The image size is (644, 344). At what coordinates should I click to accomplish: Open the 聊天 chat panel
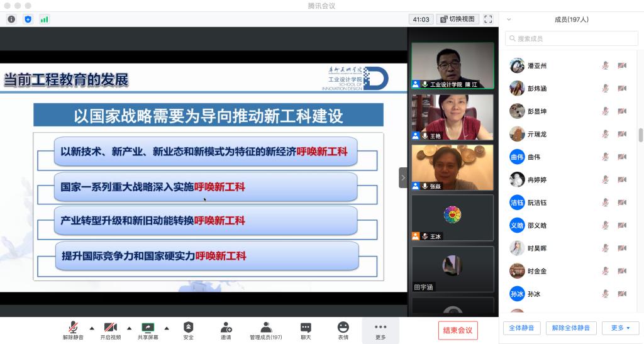[x=306, y=330]
